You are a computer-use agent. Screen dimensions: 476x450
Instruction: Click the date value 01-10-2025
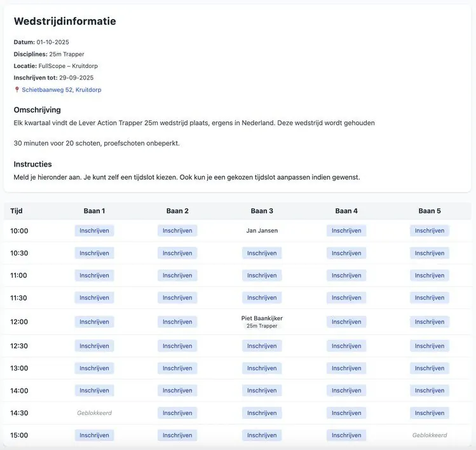(x=53, y=42)
